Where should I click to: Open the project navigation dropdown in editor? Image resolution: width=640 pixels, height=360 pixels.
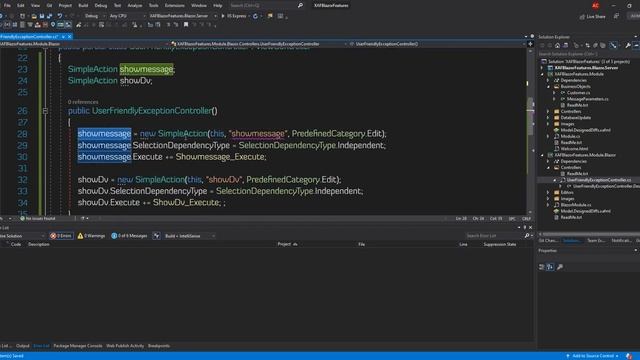pos(84,44)
